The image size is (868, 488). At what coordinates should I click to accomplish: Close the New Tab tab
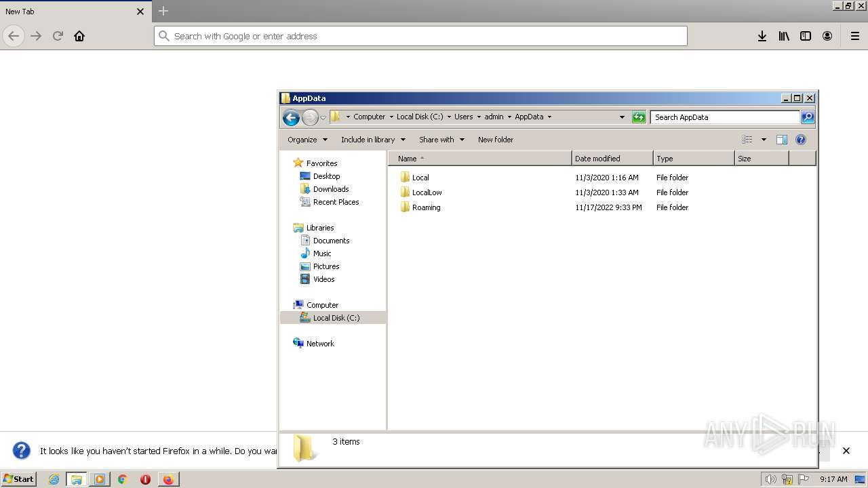tap(140, 12)
